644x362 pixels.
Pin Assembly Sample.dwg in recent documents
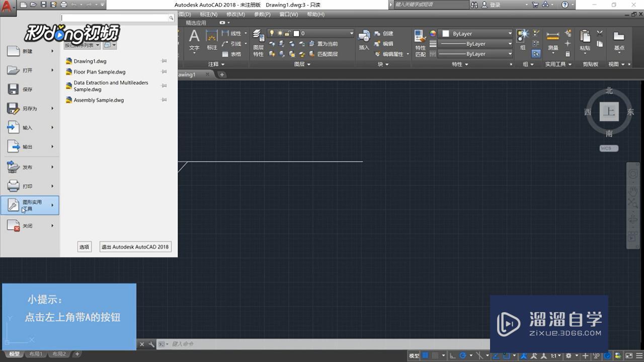click(x=164, y=100)
